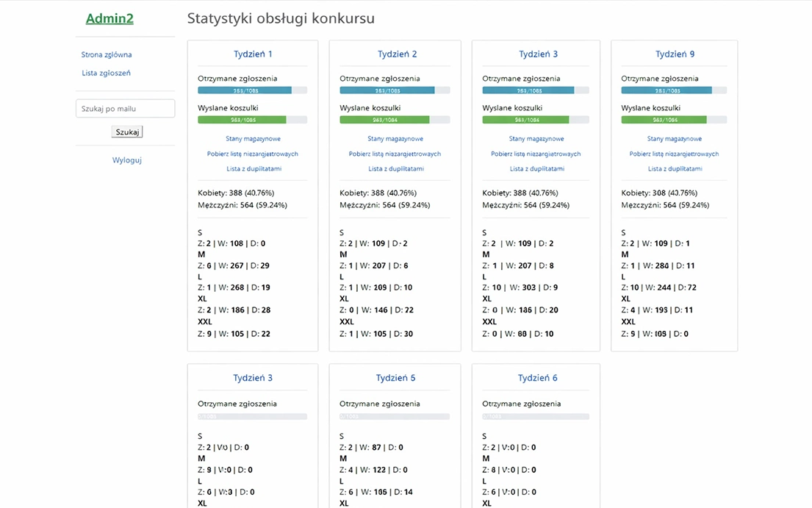Open Stany magazynowe in Tydzień 9 card
The image size is (812, 508).
tap(675, 139)
